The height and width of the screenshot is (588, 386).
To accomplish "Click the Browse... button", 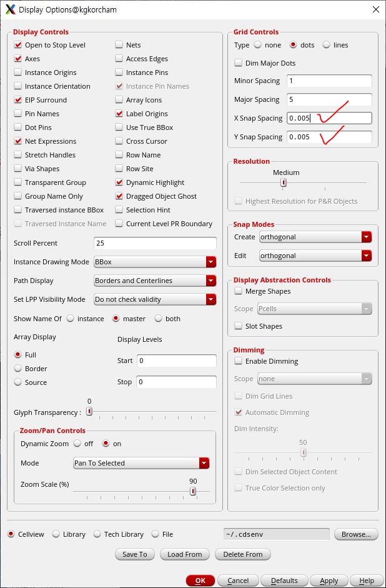I will [356, 534].
